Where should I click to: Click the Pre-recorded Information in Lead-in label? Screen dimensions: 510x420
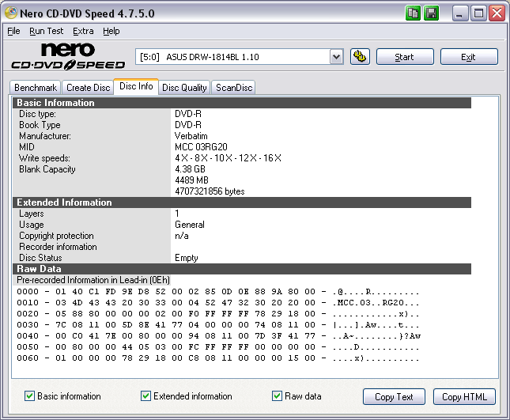coord(93,280)
